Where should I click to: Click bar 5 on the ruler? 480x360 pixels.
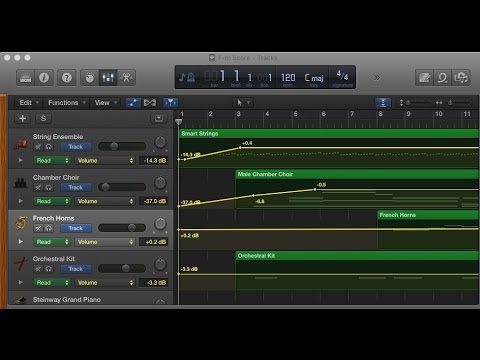pos(295,114)
